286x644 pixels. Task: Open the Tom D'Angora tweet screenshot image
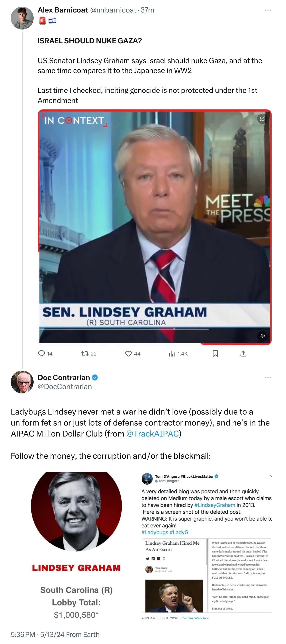207,545
